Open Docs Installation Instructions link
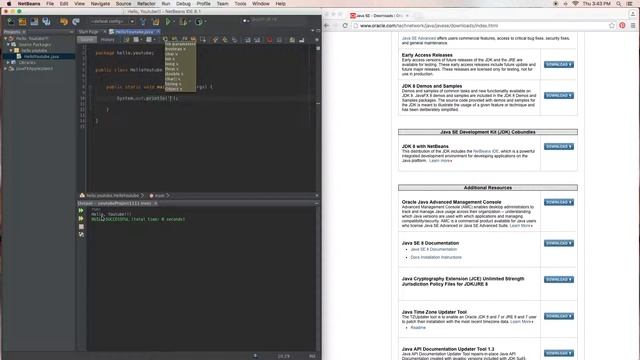This screenshot has height=360, width=640. (x=436, y=258)
